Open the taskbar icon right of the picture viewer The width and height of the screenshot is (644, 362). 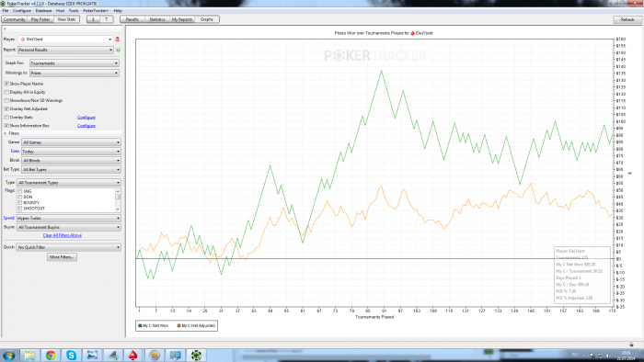click(113, 355)
